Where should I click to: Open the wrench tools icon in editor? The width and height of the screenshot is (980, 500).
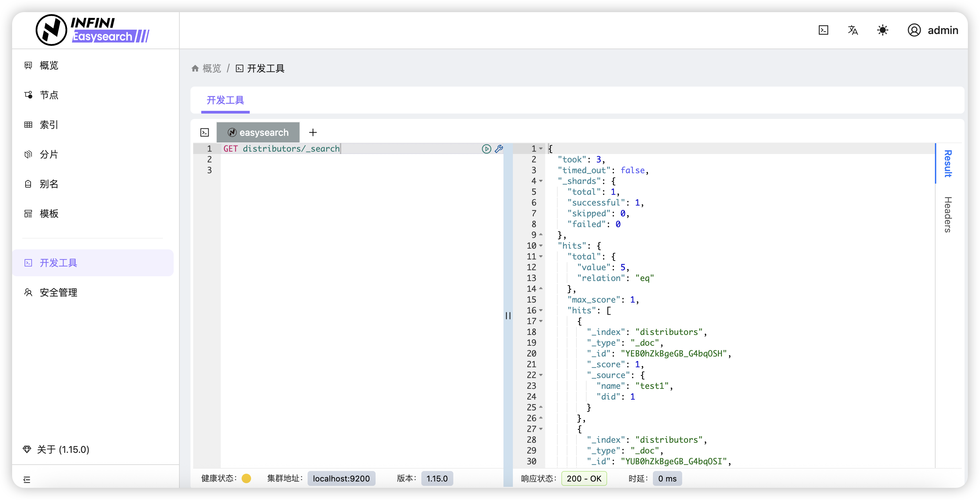pyautogui.click(x=499, y=149)
